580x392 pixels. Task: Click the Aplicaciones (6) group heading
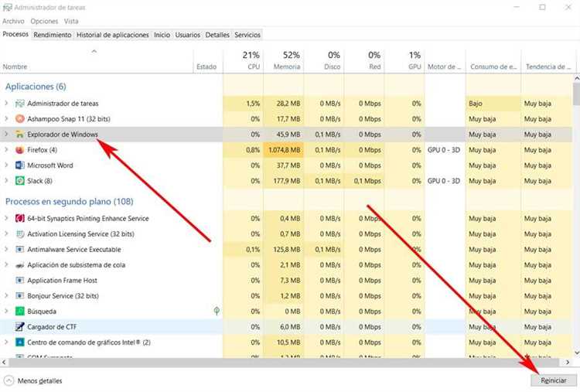click(36, 87)
